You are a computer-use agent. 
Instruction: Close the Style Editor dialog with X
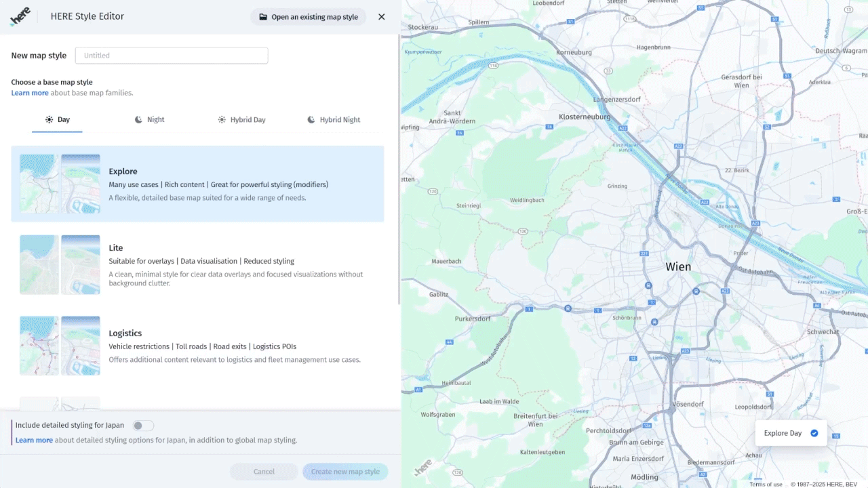click(x=382, y=17)
